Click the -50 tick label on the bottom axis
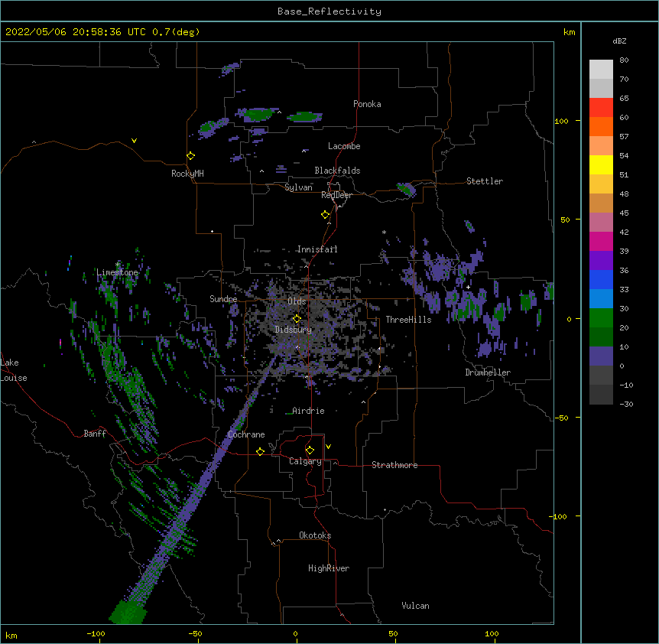This screenshot has height=644, width=659. point(195,633)
